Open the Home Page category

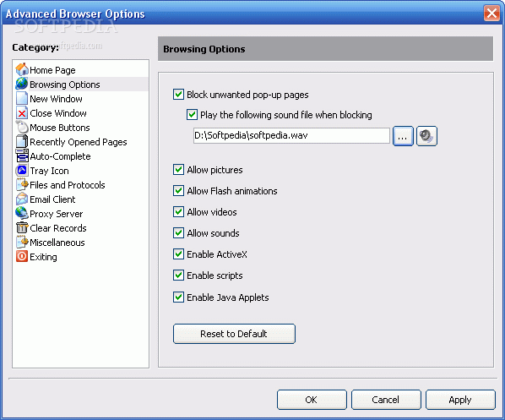[x=52, y=70]
